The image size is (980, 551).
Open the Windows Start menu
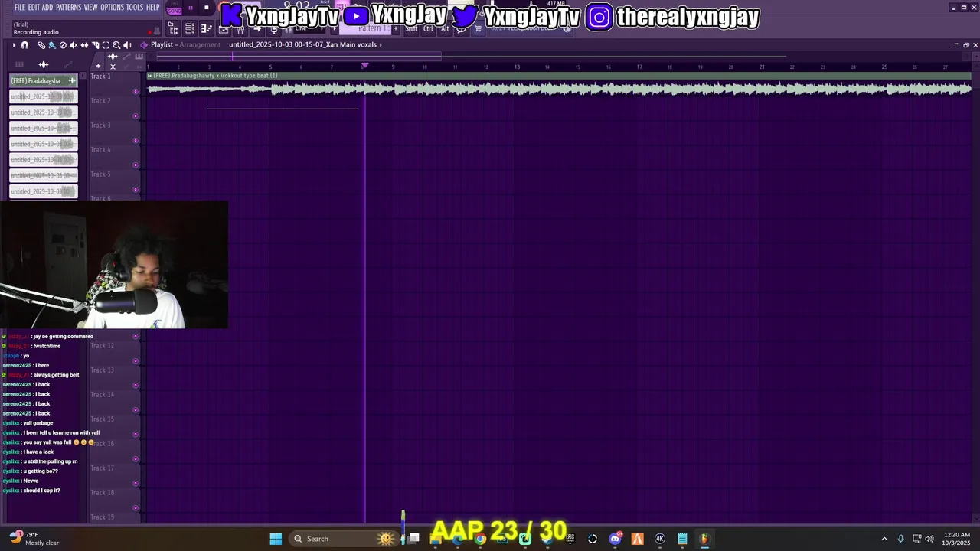(x=276, y=539)
